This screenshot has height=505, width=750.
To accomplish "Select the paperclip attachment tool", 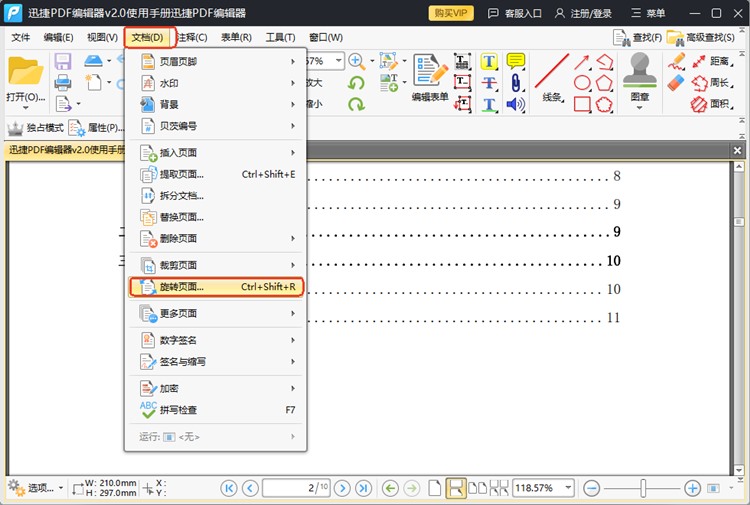I will [516, 83].
